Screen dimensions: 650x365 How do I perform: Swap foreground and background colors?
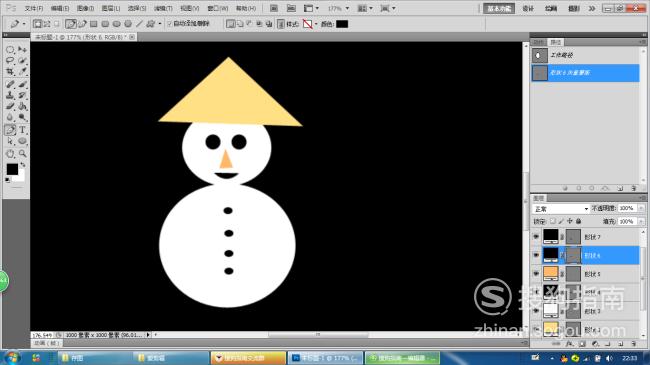pos(23,165)
